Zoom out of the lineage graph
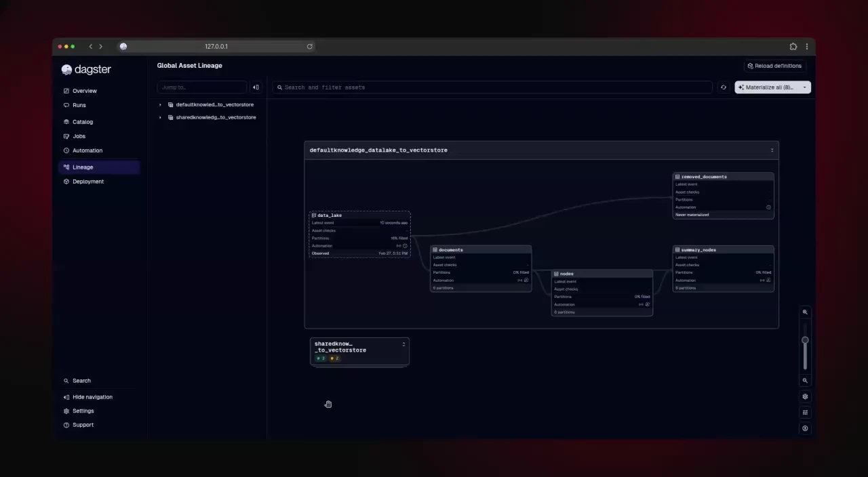The width and height of the screenshot is (868, 477). point(805,381)
